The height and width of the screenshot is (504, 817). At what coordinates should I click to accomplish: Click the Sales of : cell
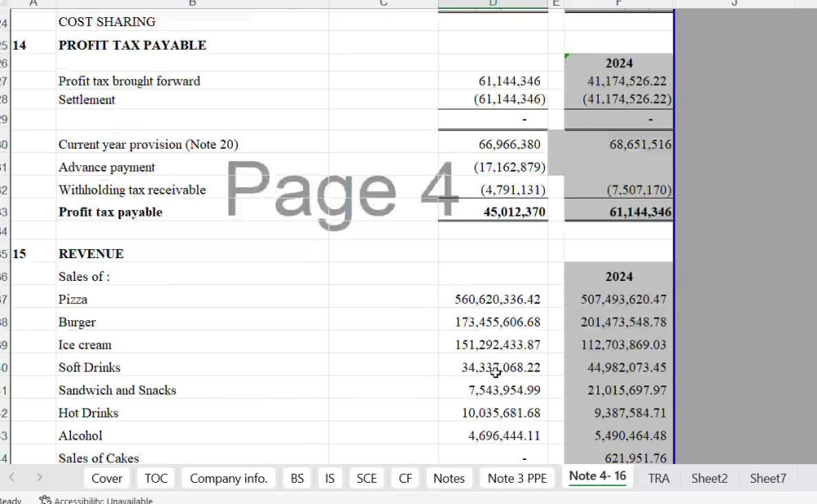pyautogui.click(x=84, y=277)
